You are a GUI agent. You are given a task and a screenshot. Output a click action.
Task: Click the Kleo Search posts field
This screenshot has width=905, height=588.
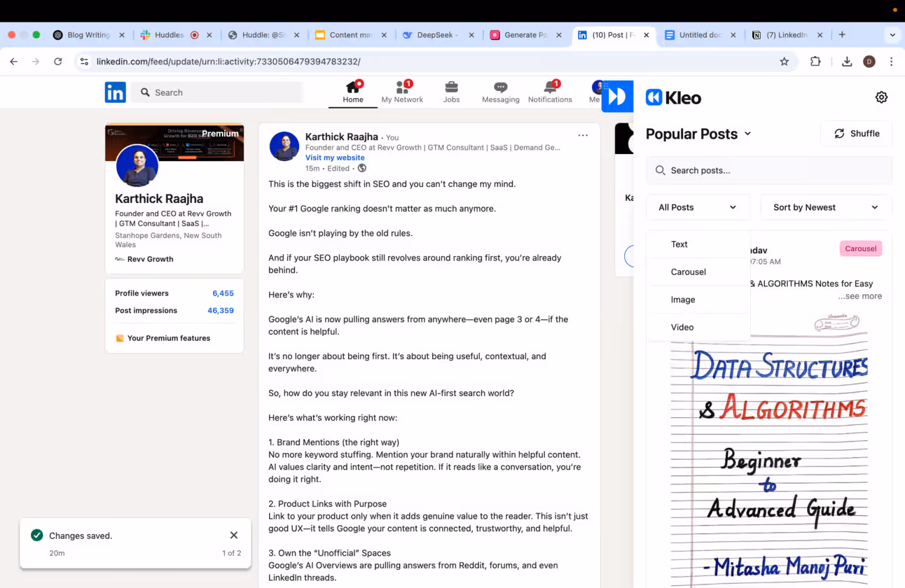(769, 170)
